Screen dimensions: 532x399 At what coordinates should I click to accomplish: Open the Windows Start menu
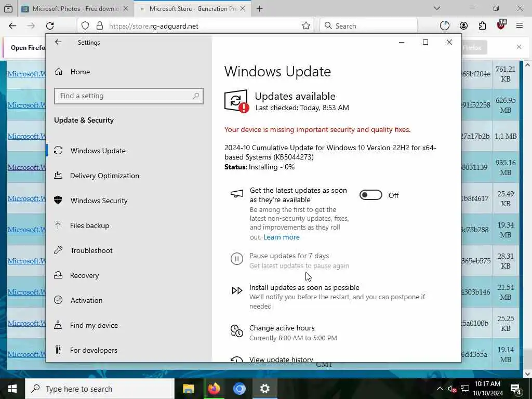[12, 389]
